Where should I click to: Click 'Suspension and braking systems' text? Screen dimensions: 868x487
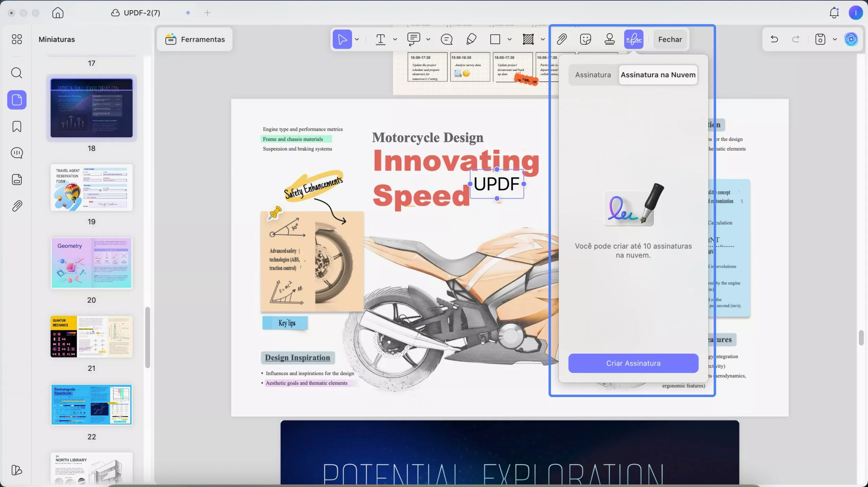[297, 149]
